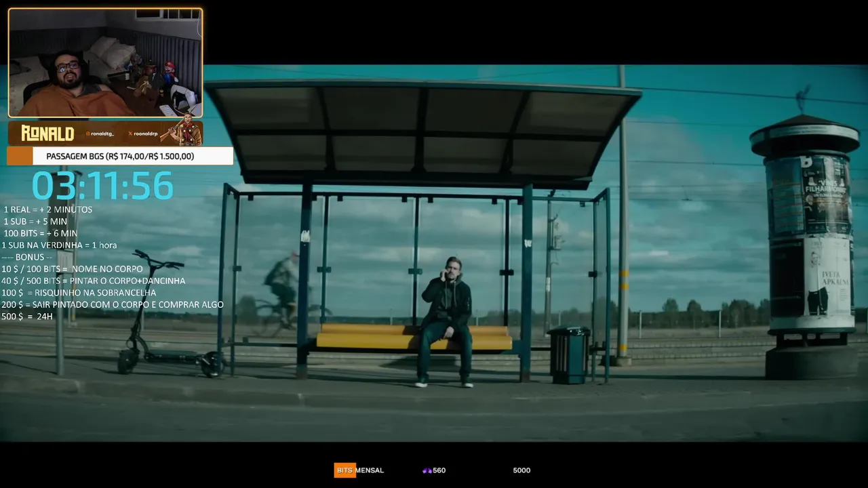
Task: Click the 560 bits count
Action: coord(439,470)
